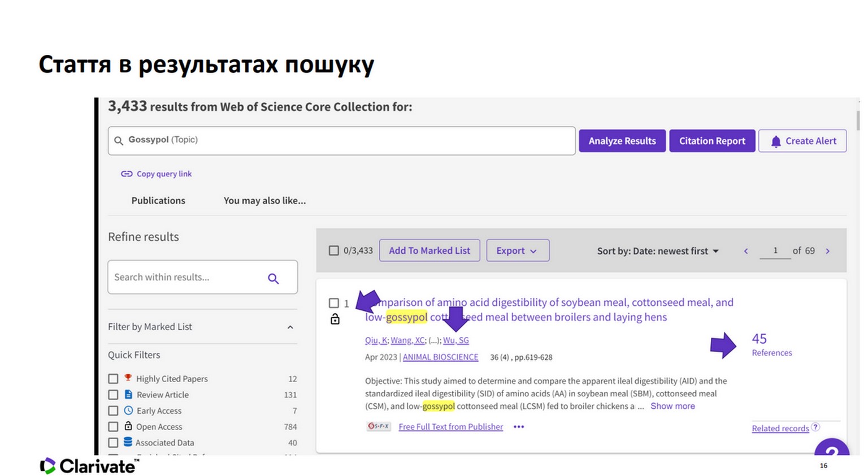Click the magnifier icon in Search within results
The width and height of the screenshot is (868, 476).
pyautogui.click(x=274, y=278)
